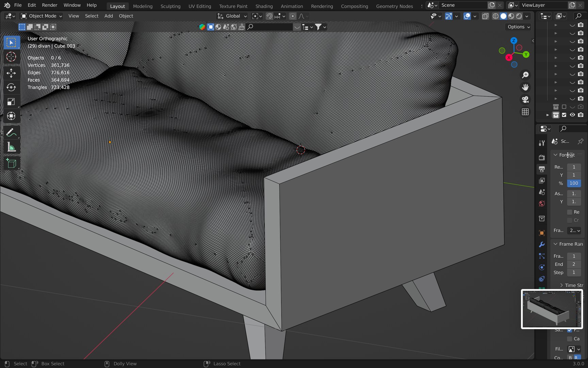The image size is (588, 368).
Task: Click the zoom magnifier viewport button
Action: click(525, 75)
